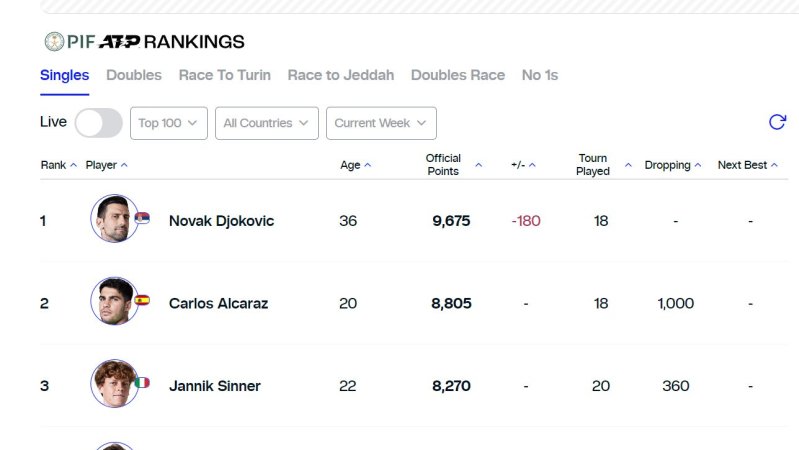This screenshot has width=799, height=450.
Task: Sort by Age column arrow
Action: point(368,165)
